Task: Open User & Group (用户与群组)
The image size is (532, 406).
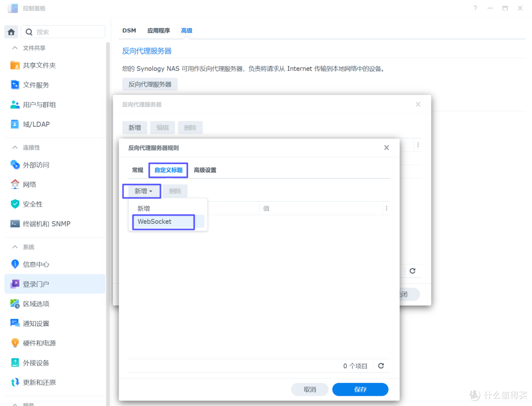Action: (55, 104)
